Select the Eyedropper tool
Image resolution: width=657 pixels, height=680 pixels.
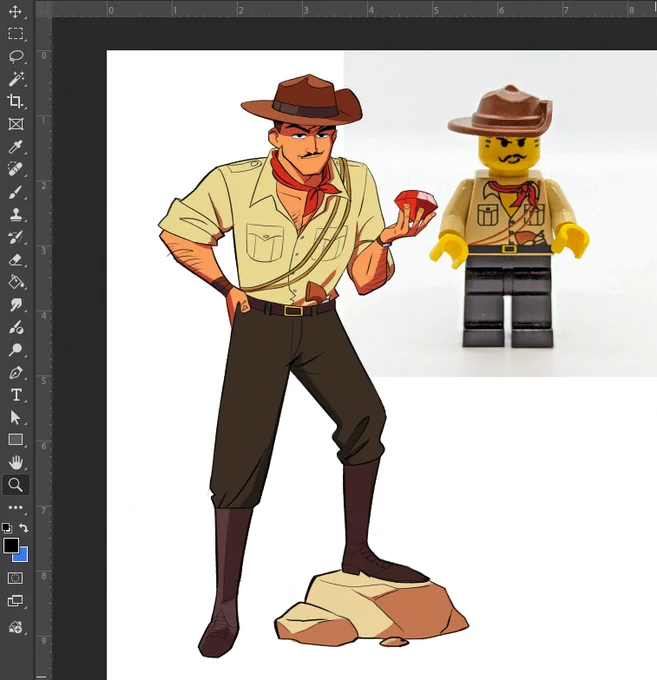[16, 147]
